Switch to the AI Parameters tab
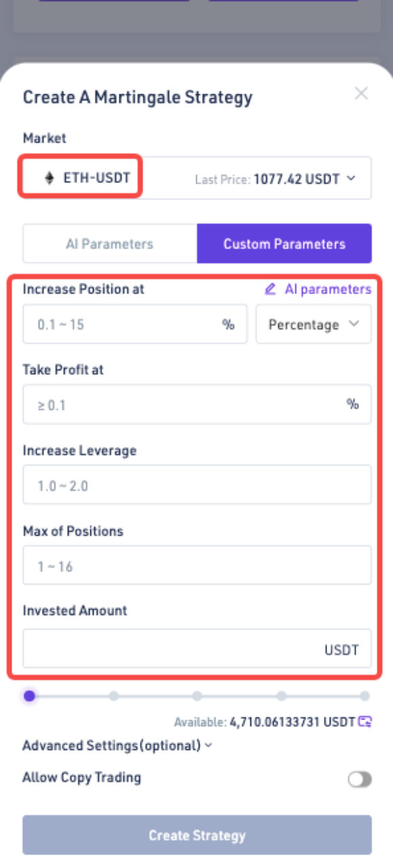Viewport: 393px width, 868px height. pyautogui.click(x=110, y=244)
